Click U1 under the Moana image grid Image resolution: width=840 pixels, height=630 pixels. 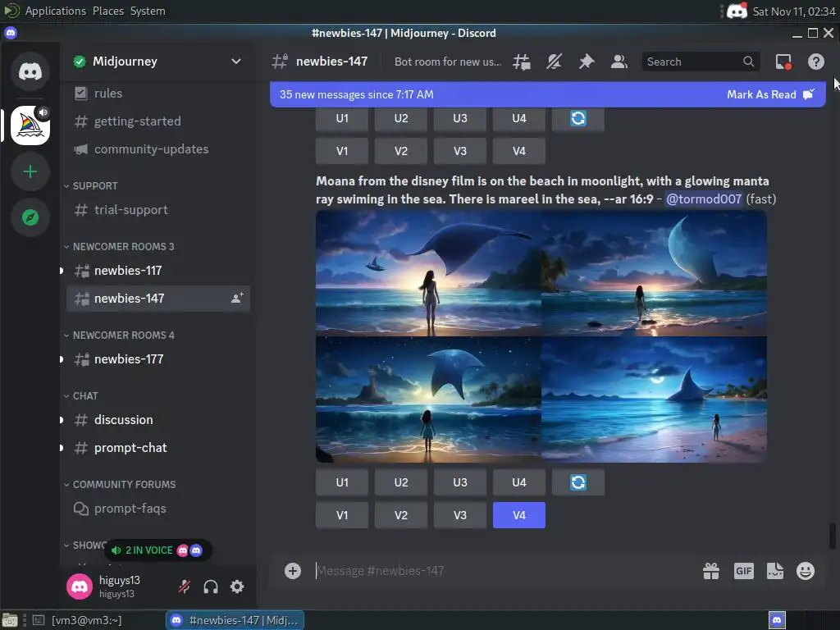point(342,482)
